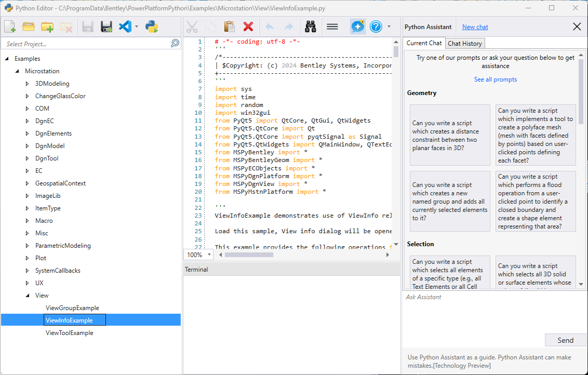Undo the last edit
588x375 pixels.
(270, 26)
